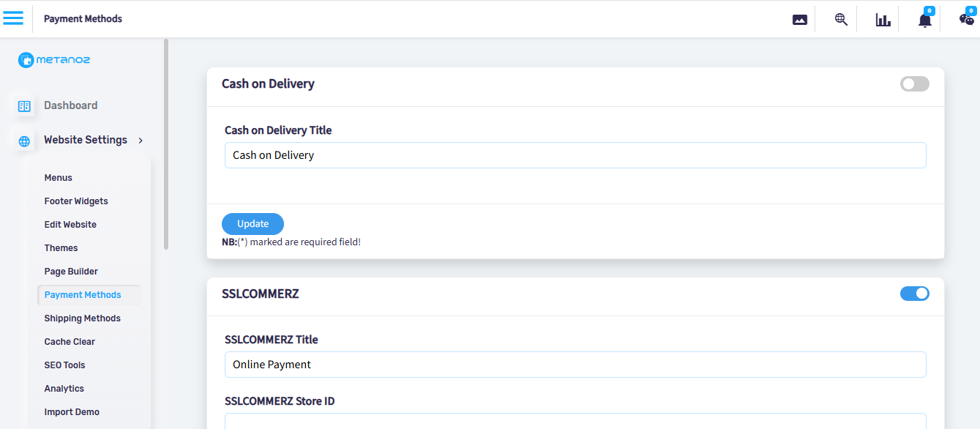Click the sidebar vertical scrollbar
The width and height of the screenshot is (980, 429).
(166, 144)
